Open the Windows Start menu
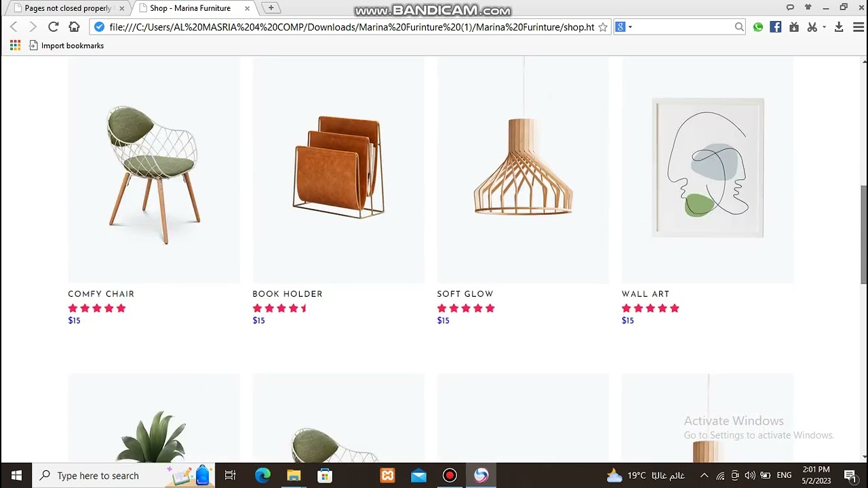 [16, 475]
